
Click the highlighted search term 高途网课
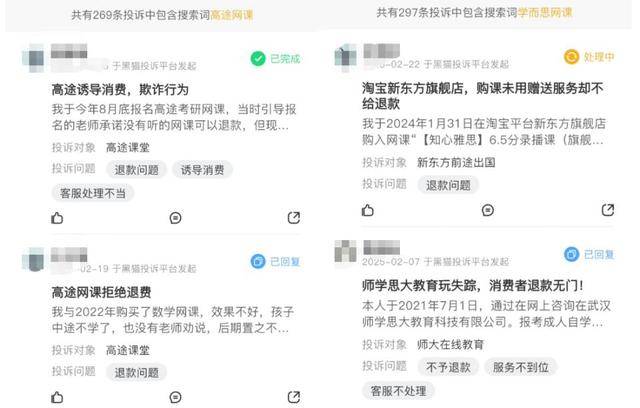(x=231, y=15)
